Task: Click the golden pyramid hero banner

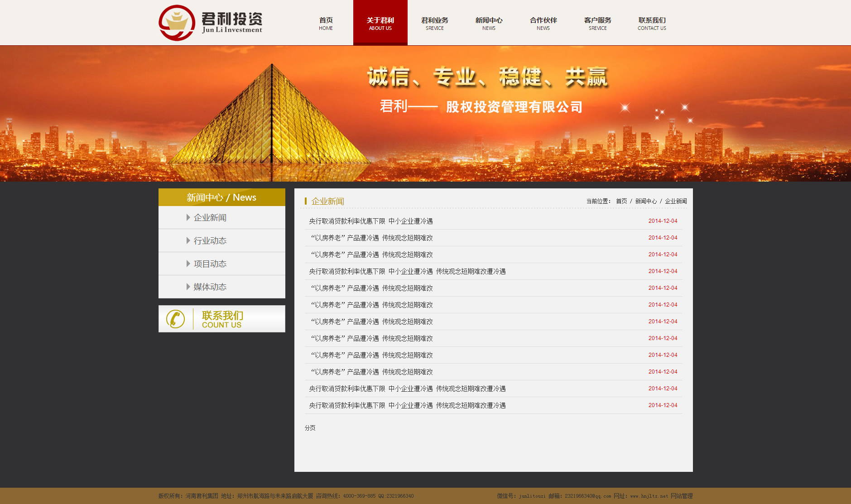Action: (x=425, y=114)
